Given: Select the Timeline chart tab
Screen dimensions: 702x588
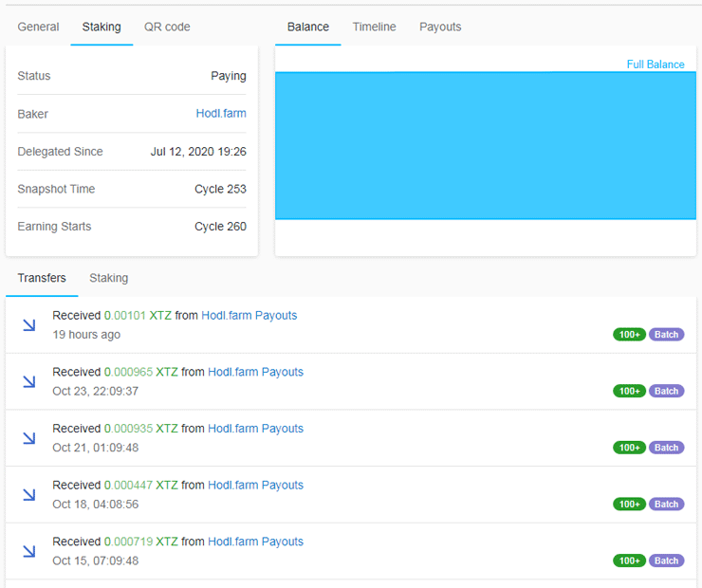Looking at the screenshot, I should 374,27.
